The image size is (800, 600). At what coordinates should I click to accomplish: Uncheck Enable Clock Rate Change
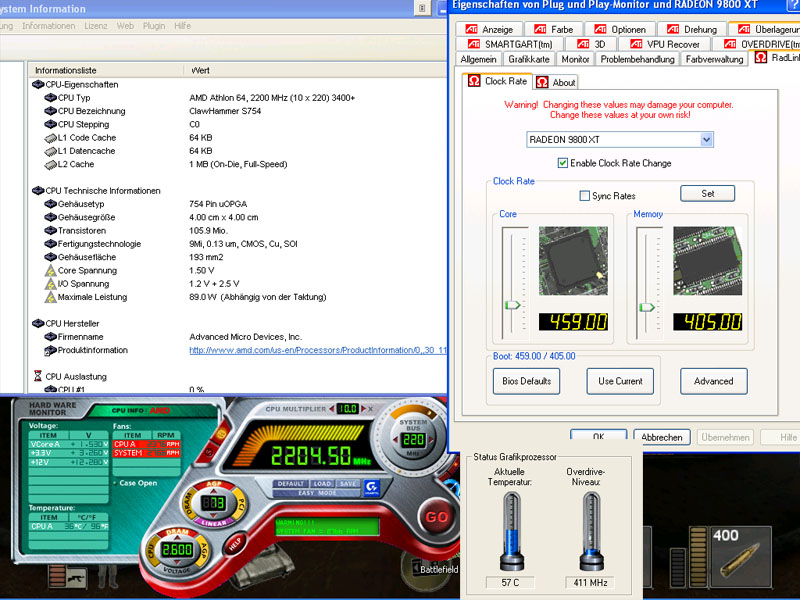click(562, 163)
